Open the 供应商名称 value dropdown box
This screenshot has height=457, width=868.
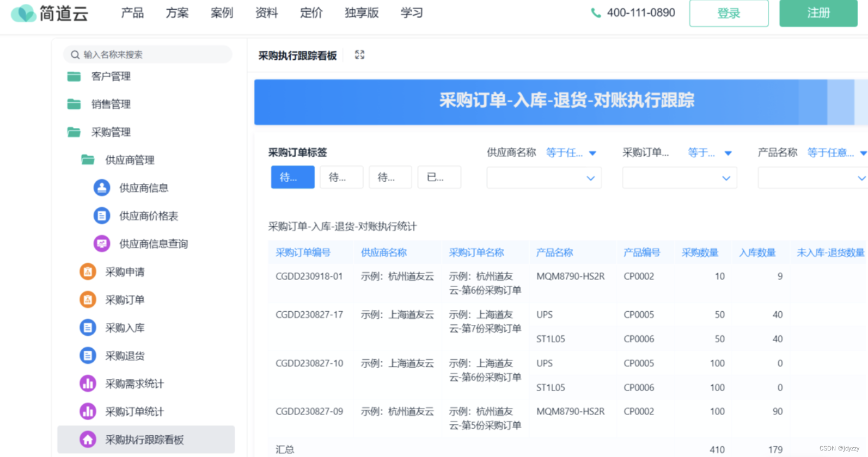pyautogui.click(x=543, y=178)
